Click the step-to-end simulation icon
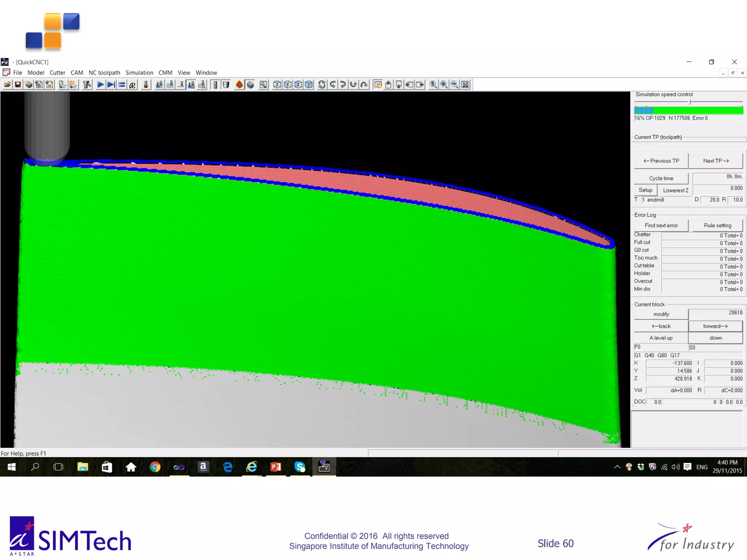This screenshot has height=560, width=747. click(111, 85)
